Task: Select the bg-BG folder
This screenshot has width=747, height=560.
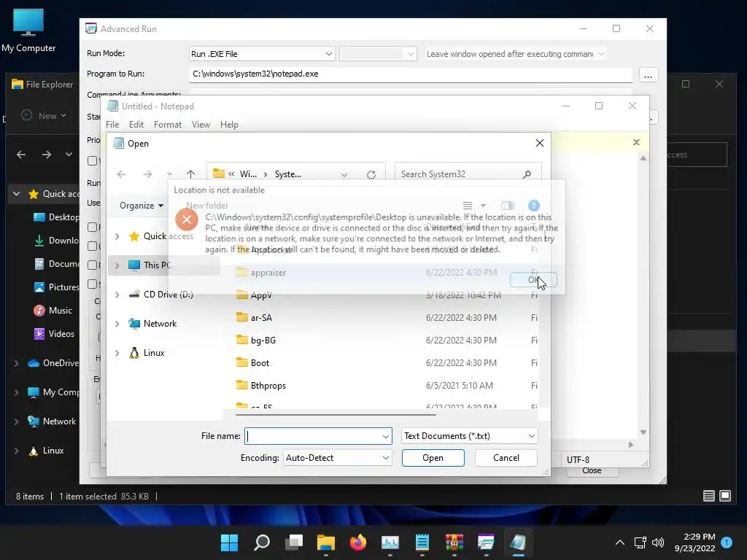Action: coord(263,341)
